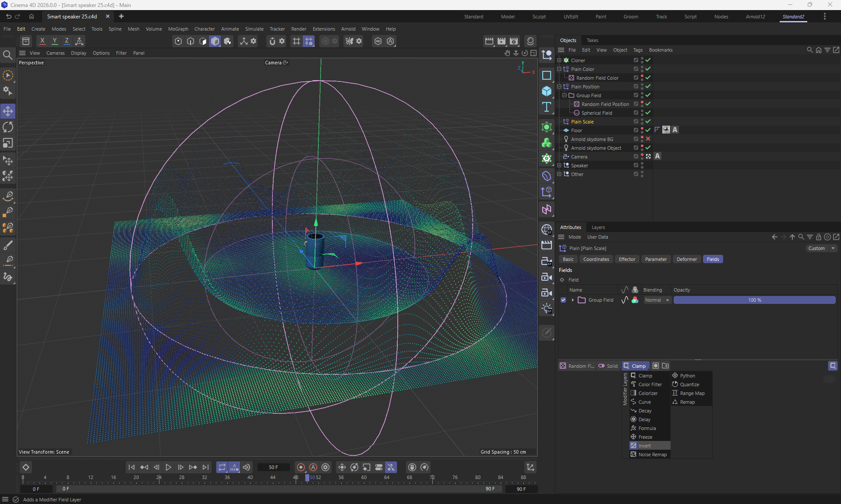The image size is (841, 504).
Task: Click the Cube primitive icon
Action: [547, 91]
